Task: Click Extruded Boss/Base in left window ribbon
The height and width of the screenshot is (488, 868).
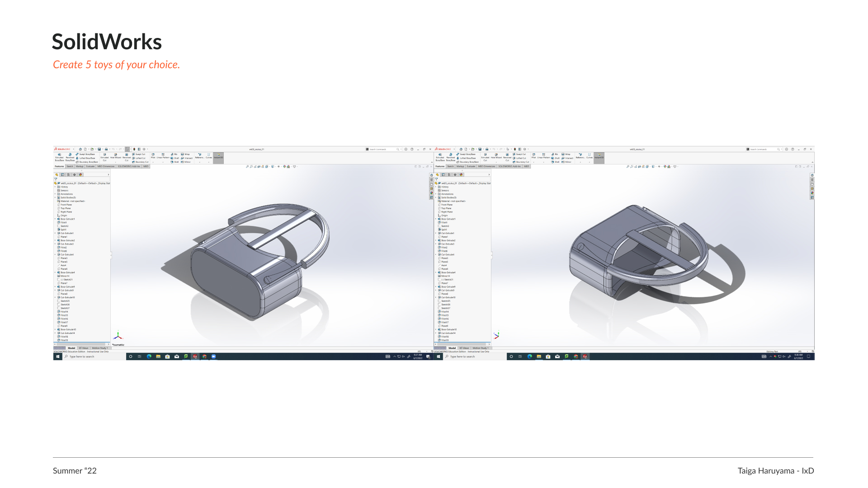Action: [x=59, y=156]
